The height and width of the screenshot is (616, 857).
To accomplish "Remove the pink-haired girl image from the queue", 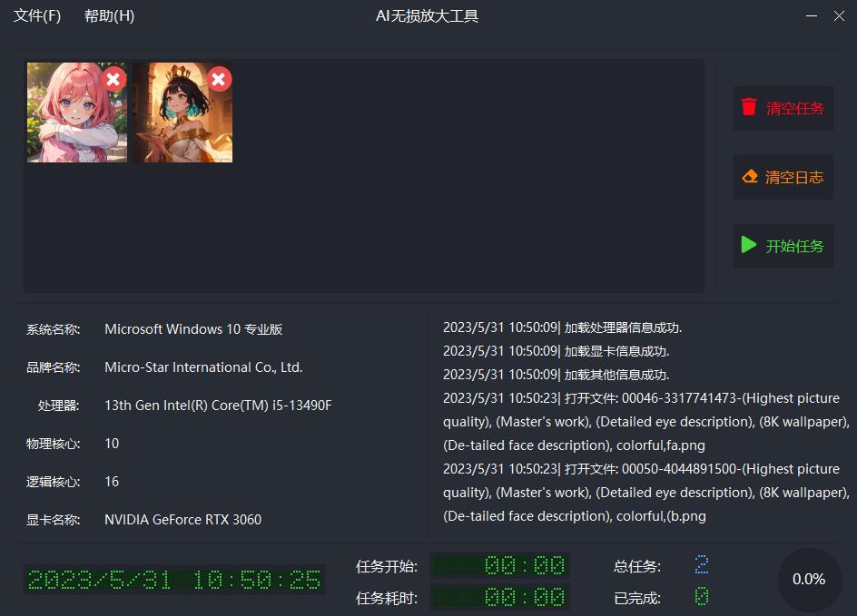I will point(113,80).
